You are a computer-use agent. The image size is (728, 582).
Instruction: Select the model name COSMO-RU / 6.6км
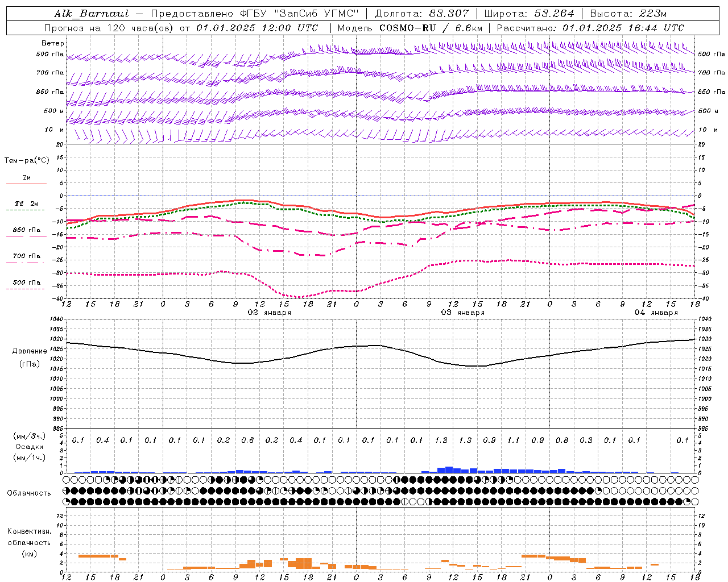pyautogui.click(x=431, y=28)
